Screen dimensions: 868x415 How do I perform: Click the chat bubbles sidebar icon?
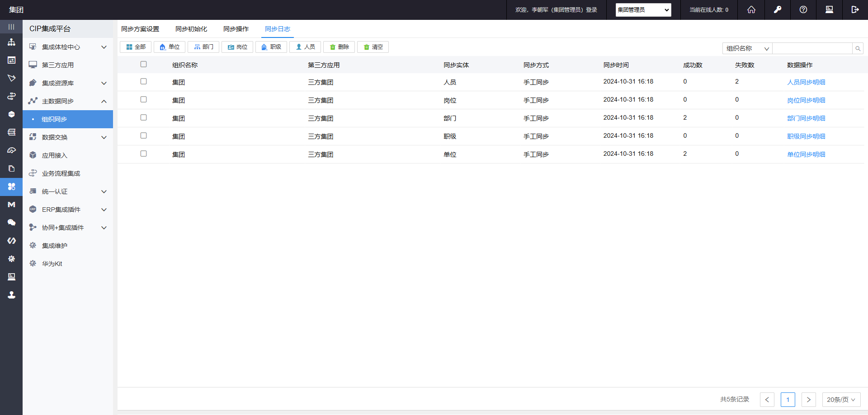pos(11,223)
